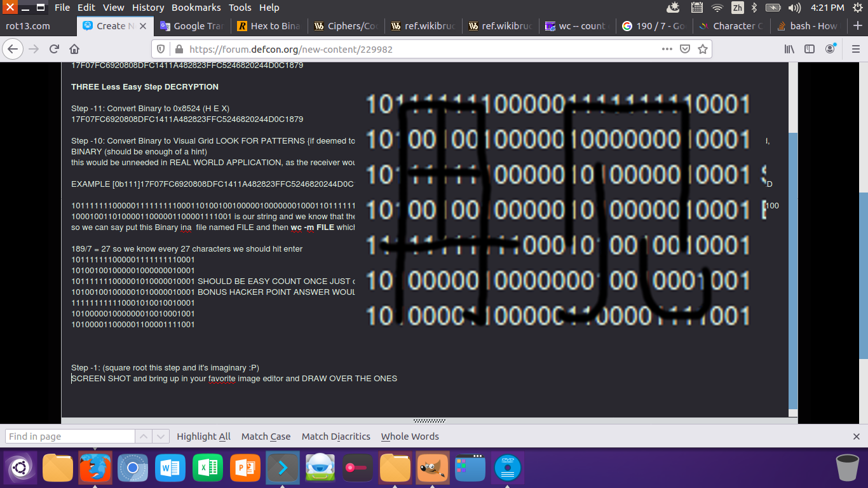Close the find bar

pos(857,437)
